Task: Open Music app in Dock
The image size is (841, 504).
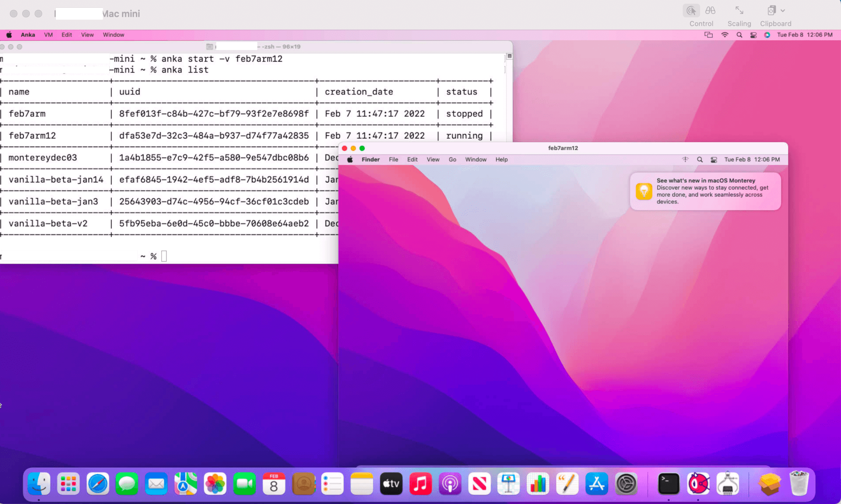Action: coord(420,483)
